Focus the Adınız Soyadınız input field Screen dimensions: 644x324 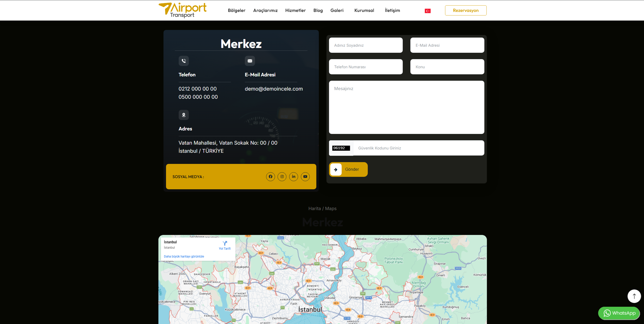pyautogui.click(x=366, y=45)
